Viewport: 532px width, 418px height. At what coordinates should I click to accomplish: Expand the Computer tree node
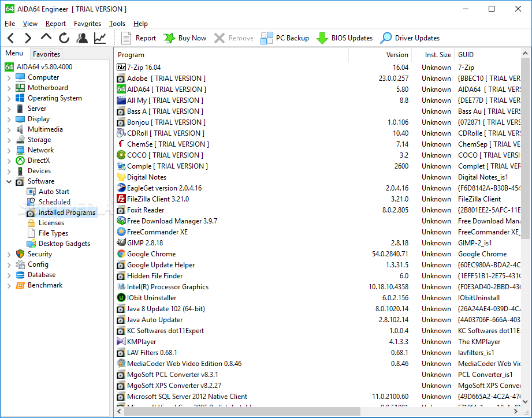(x=9, y=78)
